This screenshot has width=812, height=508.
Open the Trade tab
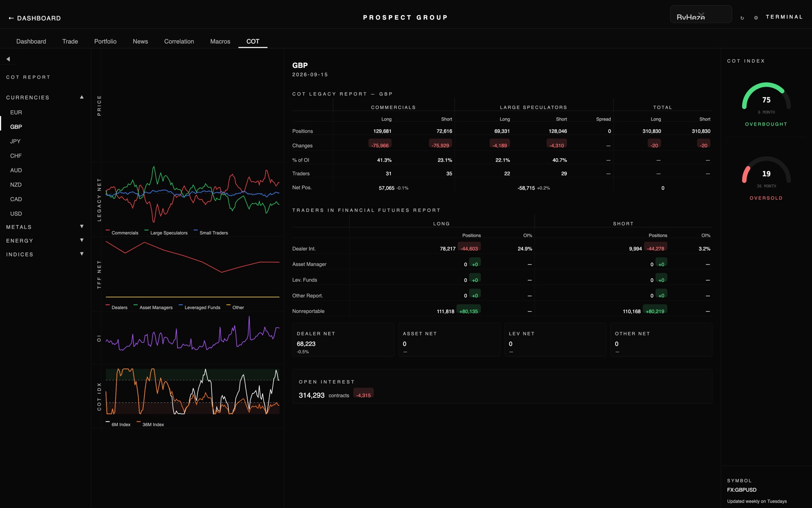(x=70, y=42)
